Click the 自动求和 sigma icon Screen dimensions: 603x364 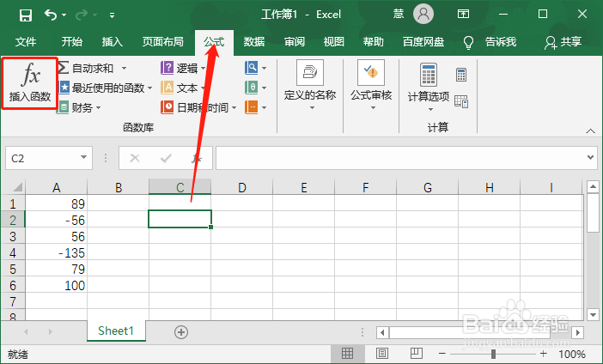point(64,68)
